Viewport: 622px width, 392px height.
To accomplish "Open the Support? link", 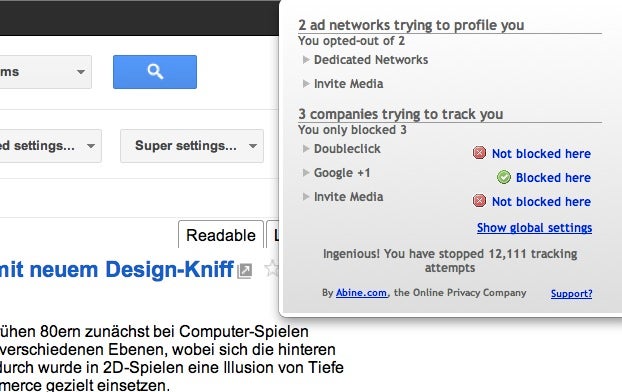I will 571,294.
